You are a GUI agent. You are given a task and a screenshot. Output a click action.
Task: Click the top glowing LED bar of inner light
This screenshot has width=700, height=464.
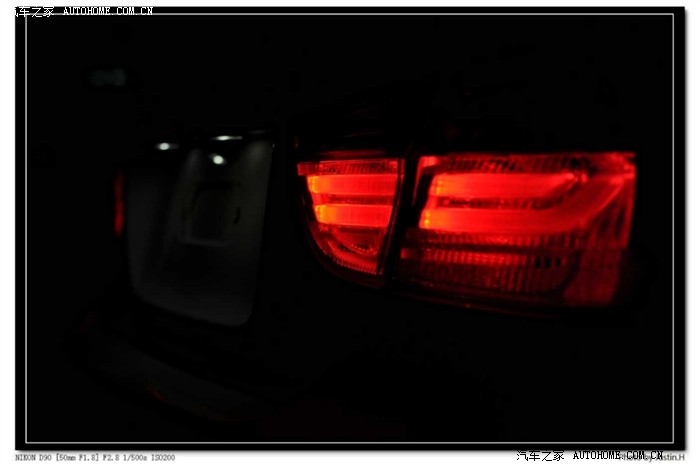coord(350,167)
